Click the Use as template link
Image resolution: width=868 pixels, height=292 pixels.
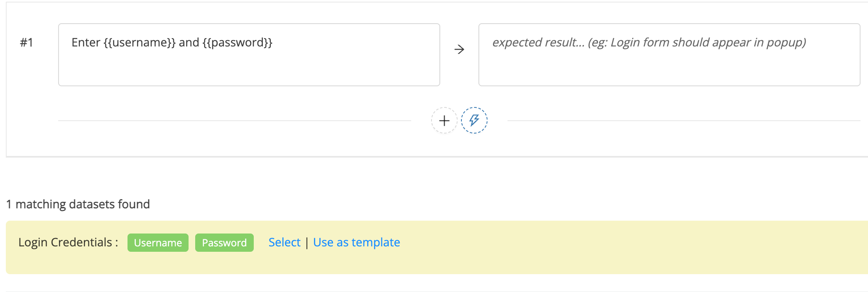click(x=357, y=242)
